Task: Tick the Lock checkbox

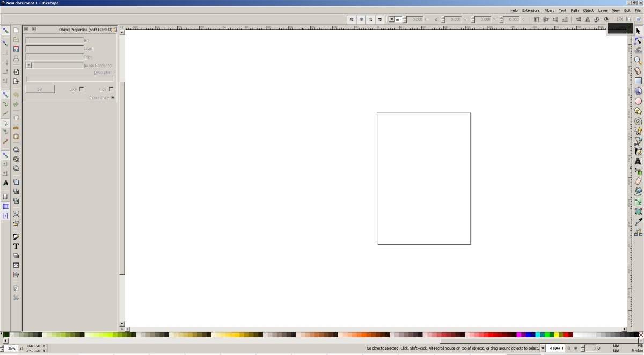Action: tap(82, 89)
